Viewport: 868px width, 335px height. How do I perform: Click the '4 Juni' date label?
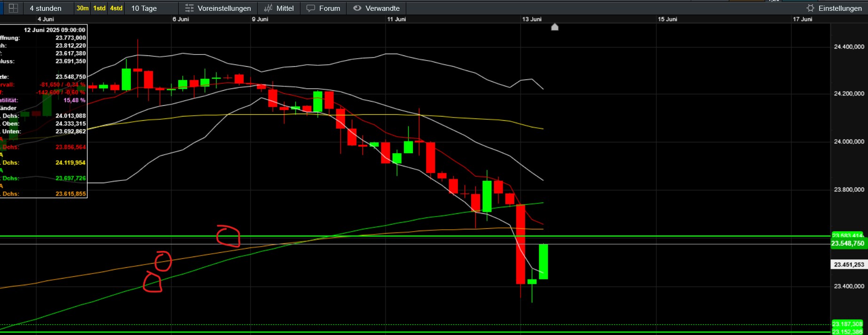(x=46, y=19)
